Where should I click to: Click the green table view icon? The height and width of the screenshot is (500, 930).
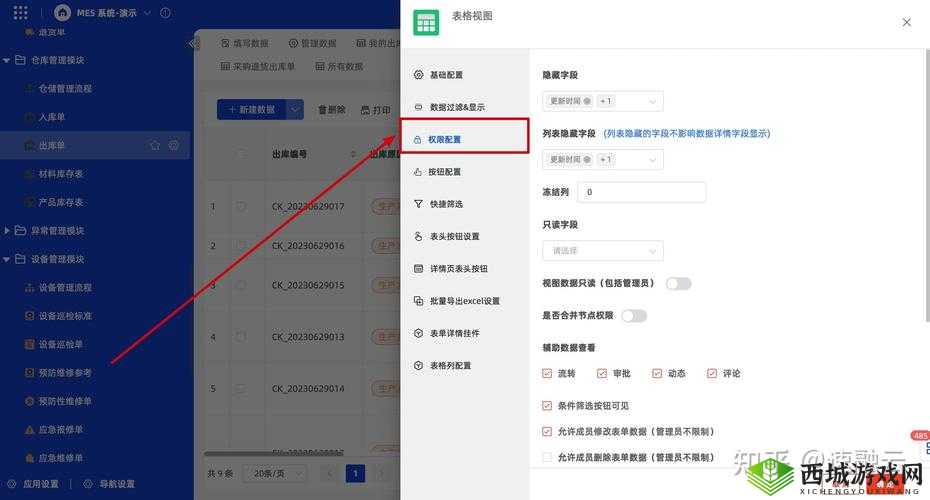coord(426,23)
